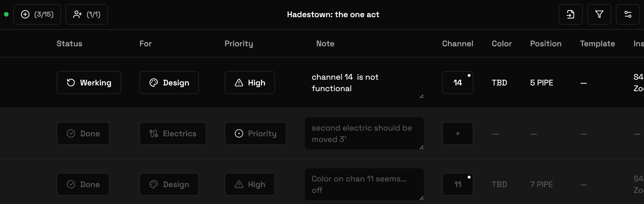The height and width of the screenshot is (204, 644).
Task: Open the Design dropdown in first row
Action: pos(169,83)
